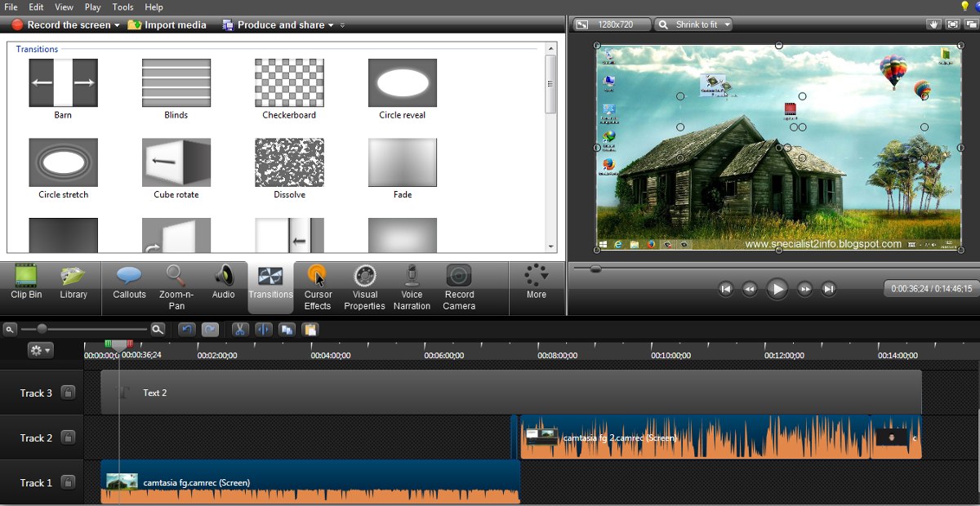The image size is (980, 506).
Task: Fast forward the preview
Action: coord(804,288)
